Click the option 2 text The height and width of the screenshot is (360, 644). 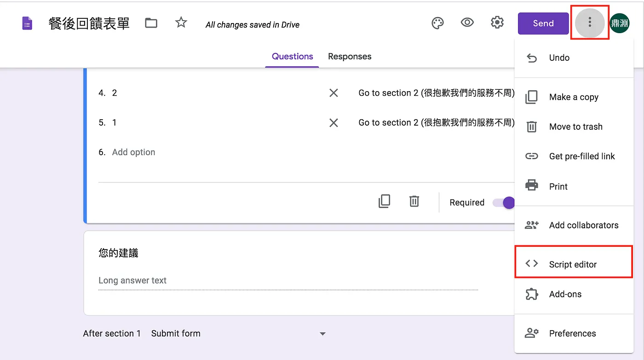coord(115,93)
